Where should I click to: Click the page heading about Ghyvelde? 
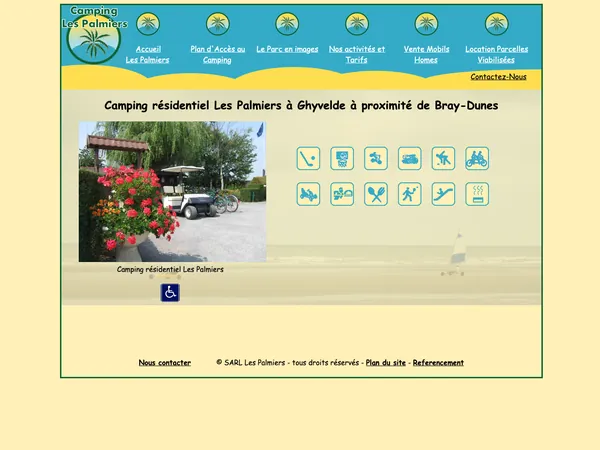coord(301,105)
